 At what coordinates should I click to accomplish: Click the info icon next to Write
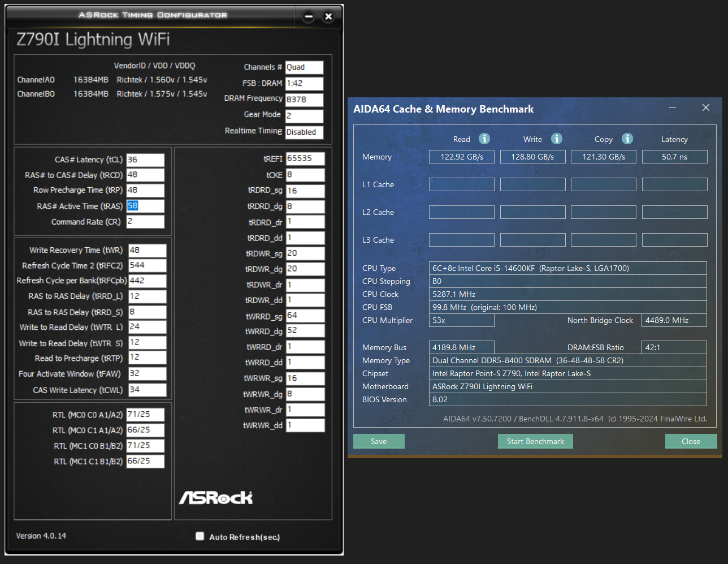[557, 139]
